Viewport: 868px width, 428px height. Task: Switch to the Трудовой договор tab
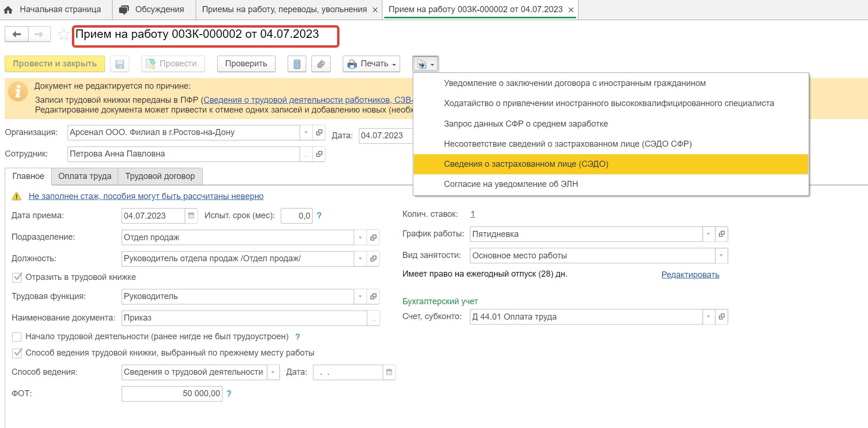pos(160,176)
